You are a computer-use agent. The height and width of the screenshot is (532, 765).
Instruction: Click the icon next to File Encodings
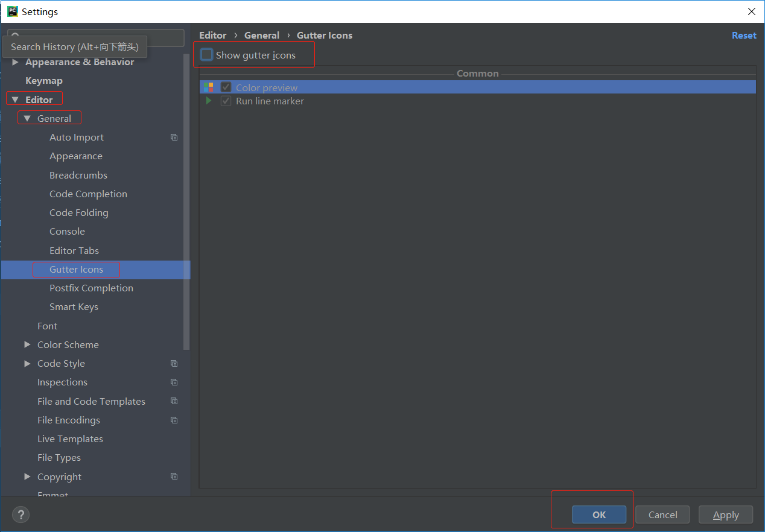point(174,420)
